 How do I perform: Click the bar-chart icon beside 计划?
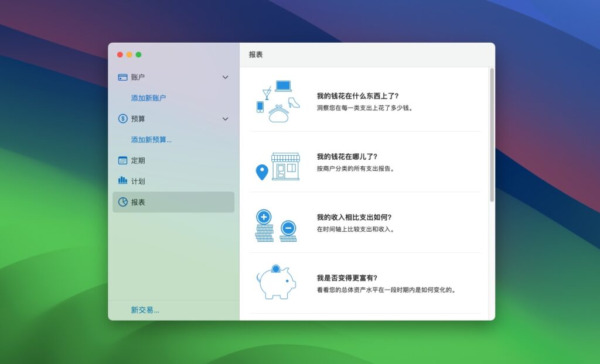[122, 181]
